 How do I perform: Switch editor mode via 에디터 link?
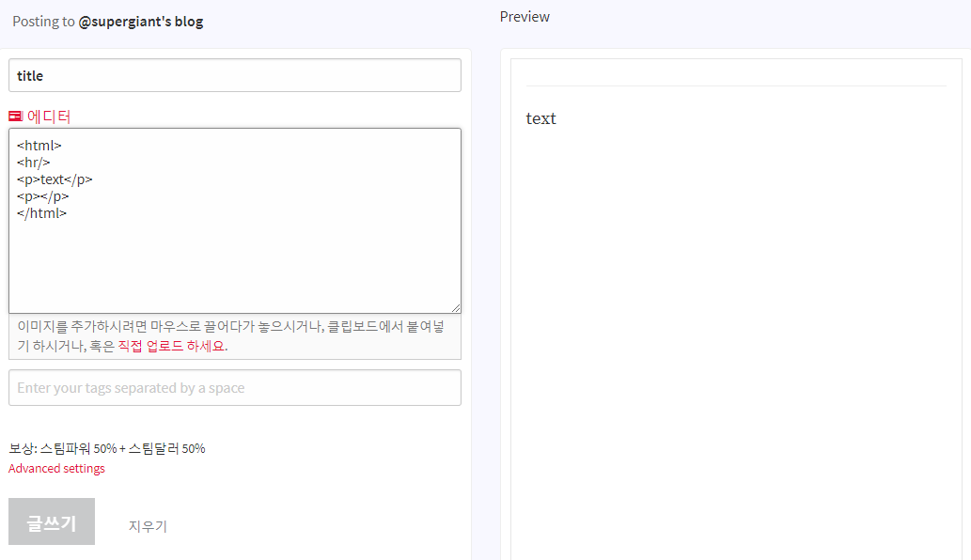(x=48, y=117)
